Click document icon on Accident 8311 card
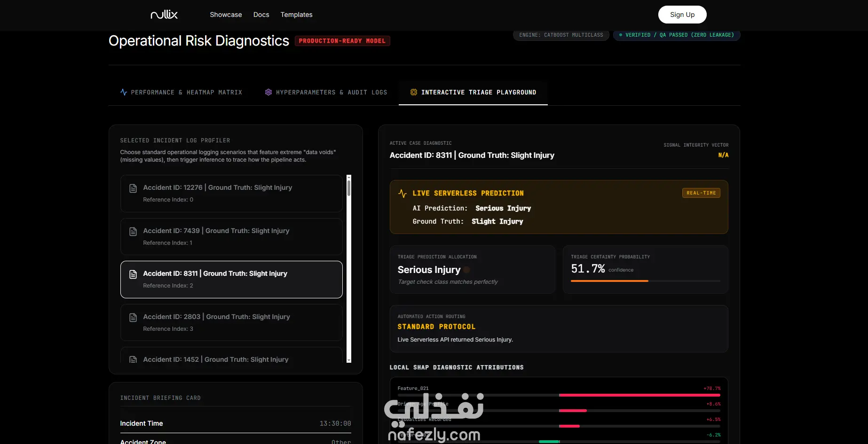 (x=133, y=274)
